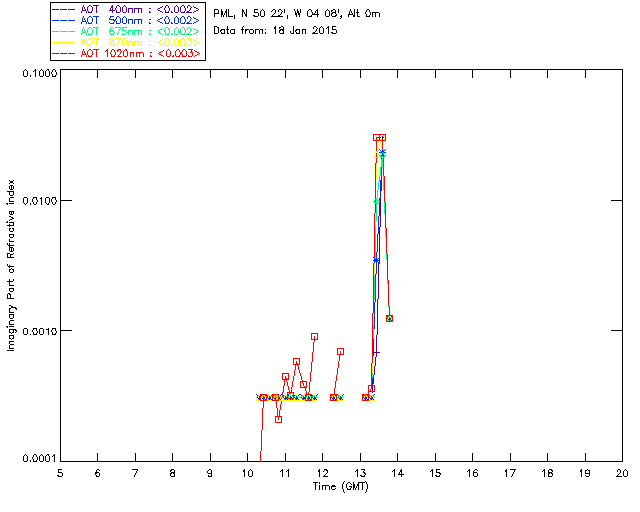
Task: Click the purple plus marker near 0.0007
Action: pos(376,352)
